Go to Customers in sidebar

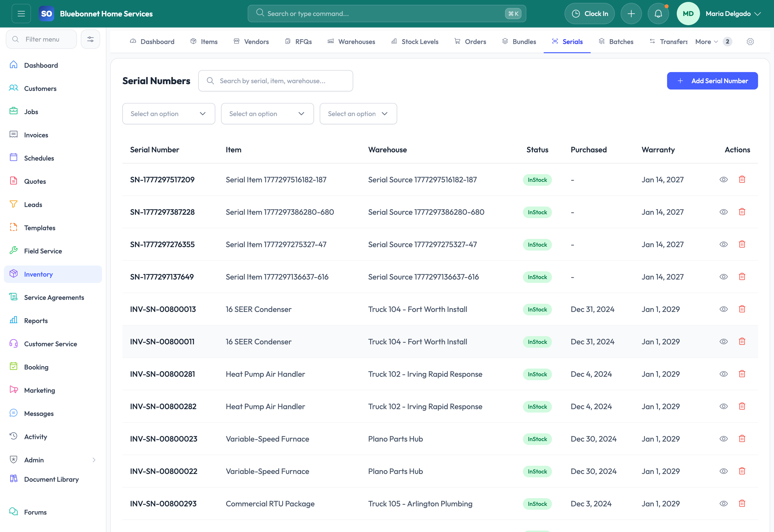click(x=53, y=88)
